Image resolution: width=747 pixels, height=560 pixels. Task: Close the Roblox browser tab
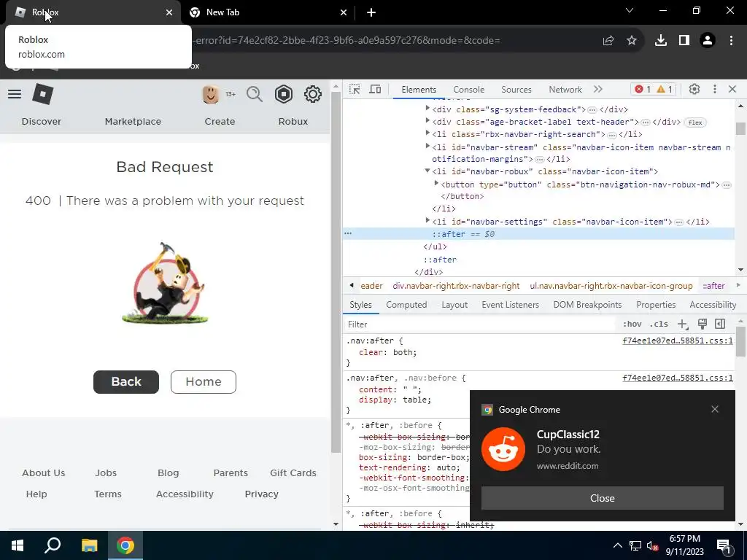point(169,12)
